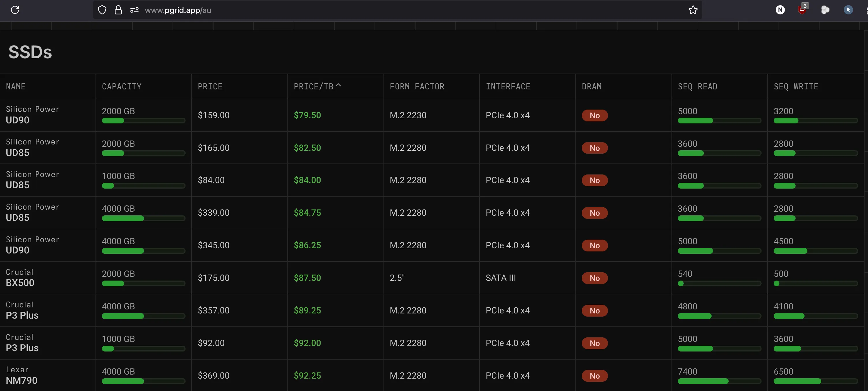868x391 pixels.
Task: Bookmark this page with the star icon
Action: coord(693,10)
